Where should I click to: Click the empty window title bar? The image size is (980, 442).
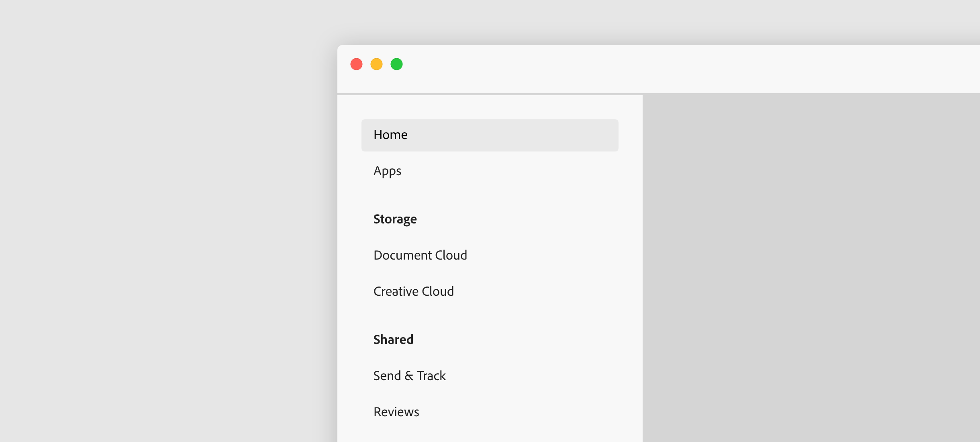(683, 68)
